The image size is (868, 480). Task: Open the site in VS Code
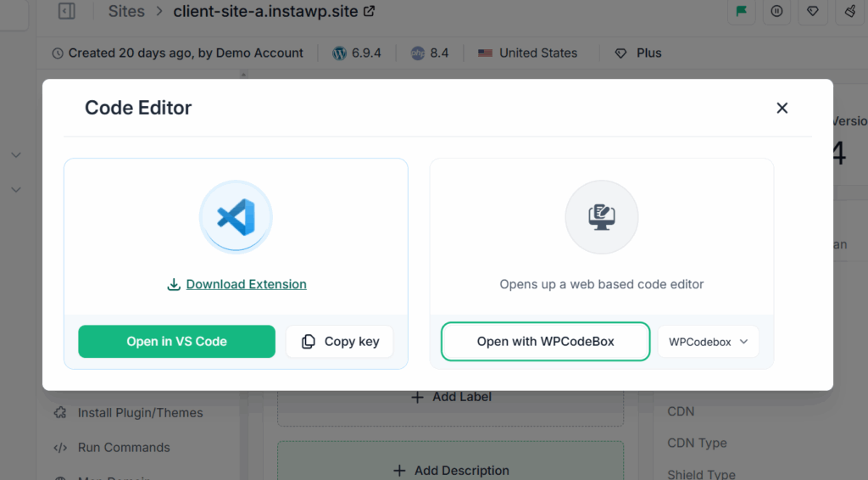(176, 342)
